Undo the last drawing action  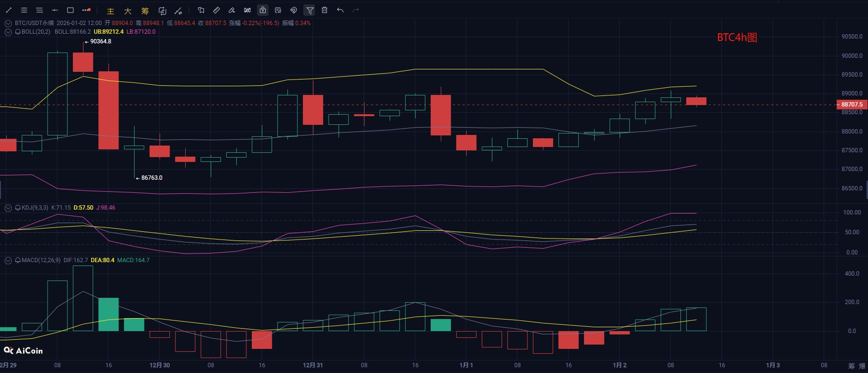click(x=340, y=10)
